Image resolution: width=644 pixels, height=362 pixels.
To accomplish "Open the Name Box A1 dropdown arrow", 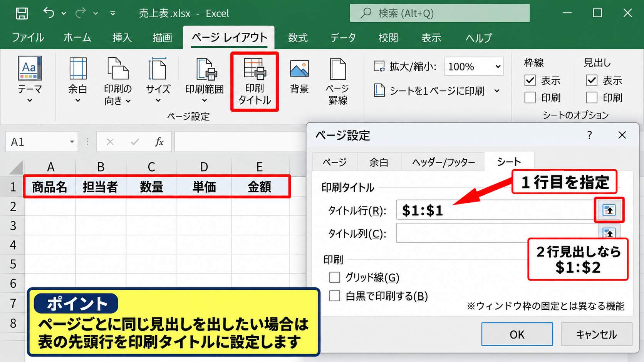I will pos(72,142).
